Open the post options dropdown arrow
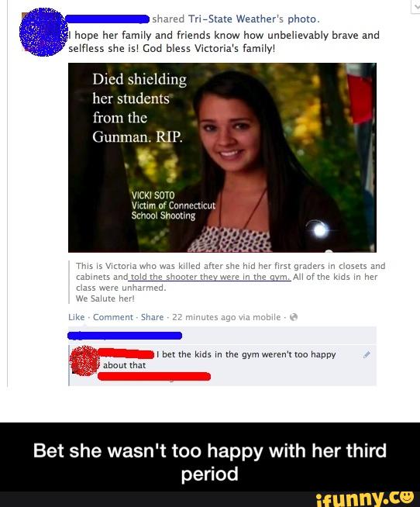The height and width of the screenshot is (507, 420). point(416,6)
